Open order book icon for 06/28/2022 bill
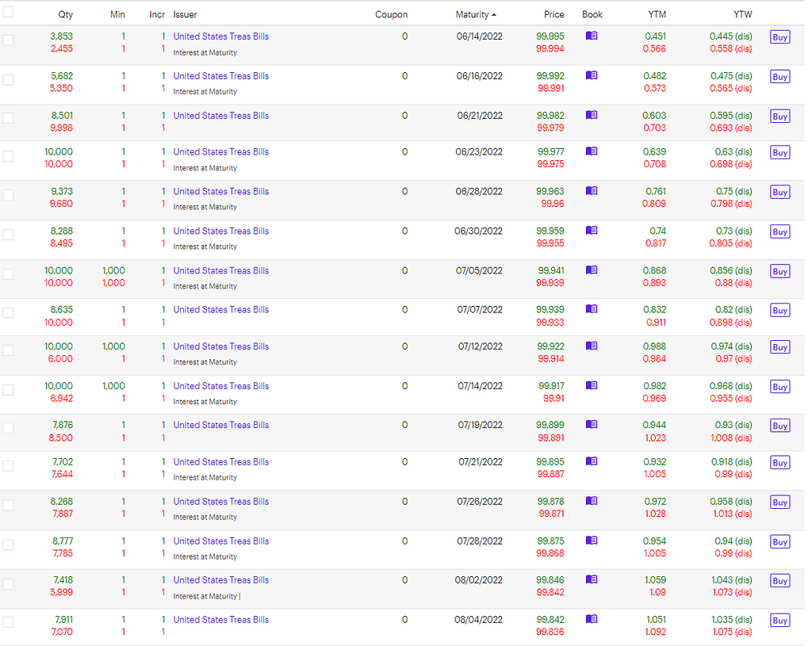 click(x=591, y=191)
